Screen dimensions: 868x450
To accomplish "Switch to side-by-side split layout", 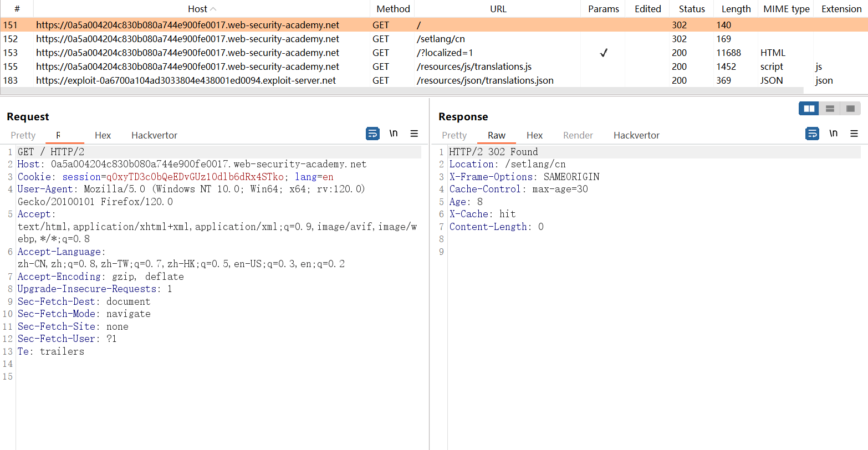I will click(x=809, y=109).
